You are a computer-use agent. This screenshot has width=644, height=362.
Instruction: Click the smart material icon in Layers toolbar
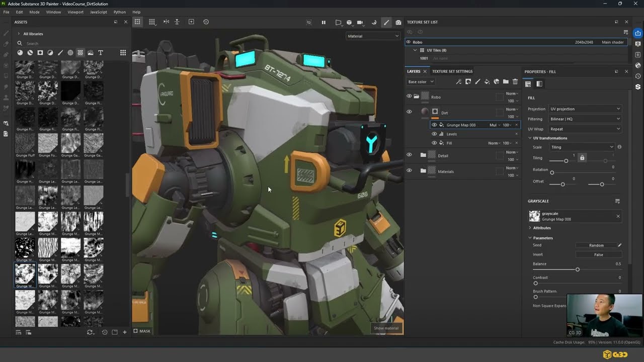coord(496,81)
